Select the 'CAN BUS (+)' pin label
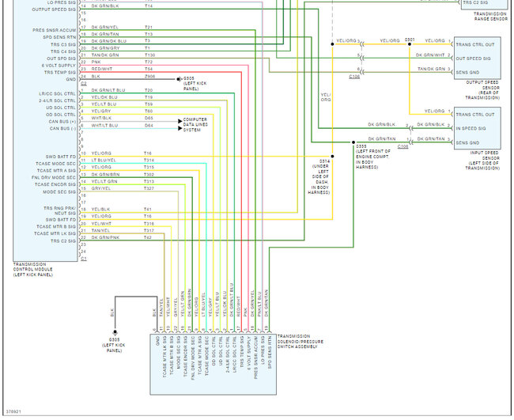Image resolution: width=514 pixels, height=420 pixels. pos(62,122)
